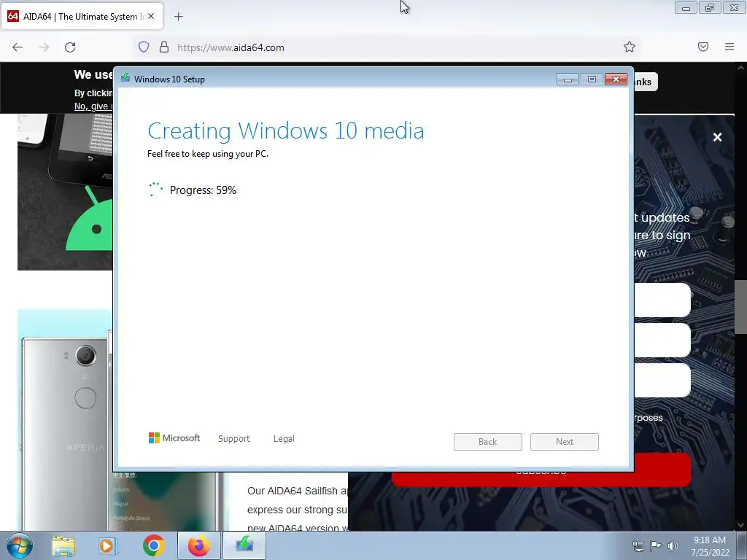Click 'Creating Windows 10 media' heading
The image size is (747, 560).
[285, 131]
